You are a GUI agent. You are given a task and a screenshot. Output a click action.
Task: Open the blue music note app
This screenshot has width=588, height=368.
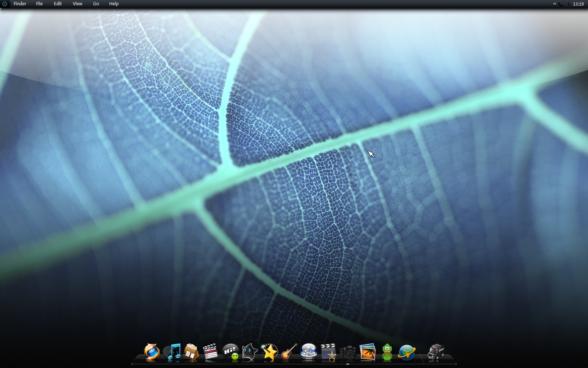174,352
